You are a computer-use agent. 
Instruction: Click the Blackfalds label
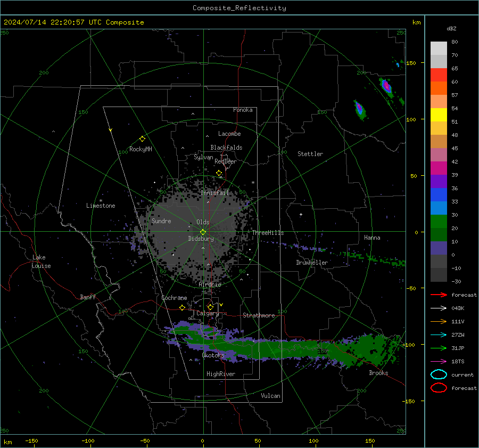pos(226,148)
